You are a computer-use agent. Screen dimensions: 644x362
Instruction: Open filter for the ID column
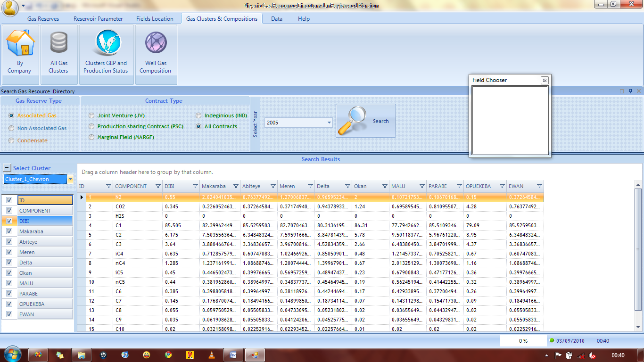click(109, 186)
